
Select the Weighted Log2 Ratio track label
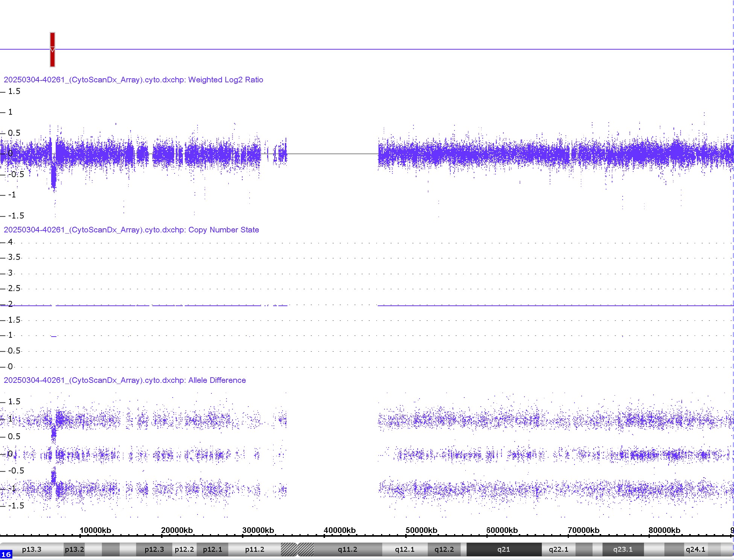133,80
